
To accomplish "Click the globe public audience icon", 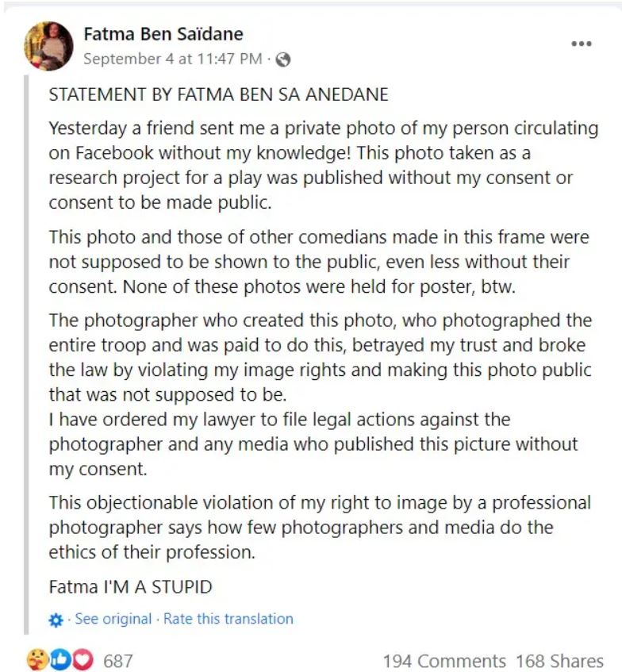I will click(x=282, y=60).
